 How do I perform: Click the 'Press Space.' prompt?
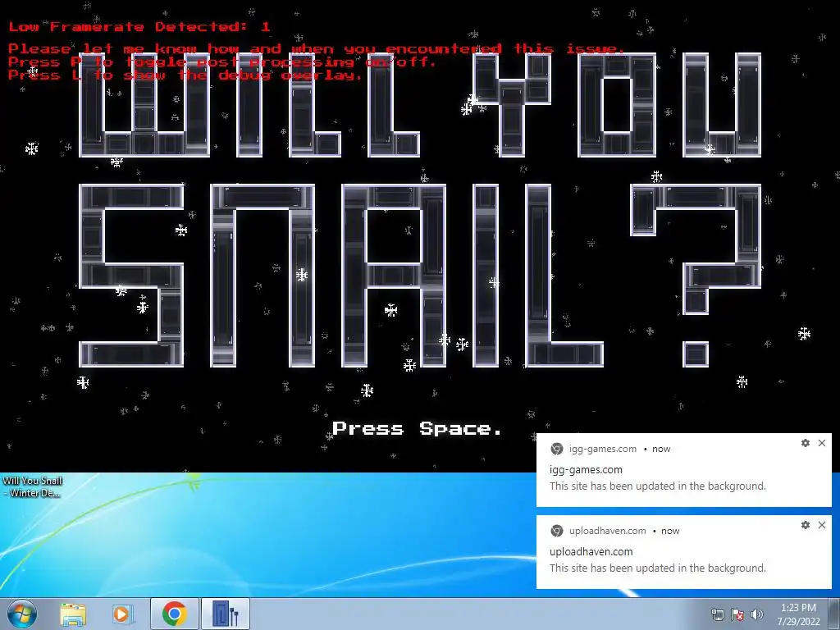pos(417,428)
